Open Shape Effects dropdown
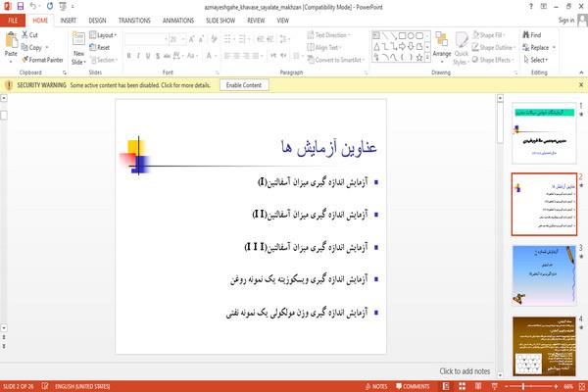This screenshot has height=392, width=588. [493, 60]
